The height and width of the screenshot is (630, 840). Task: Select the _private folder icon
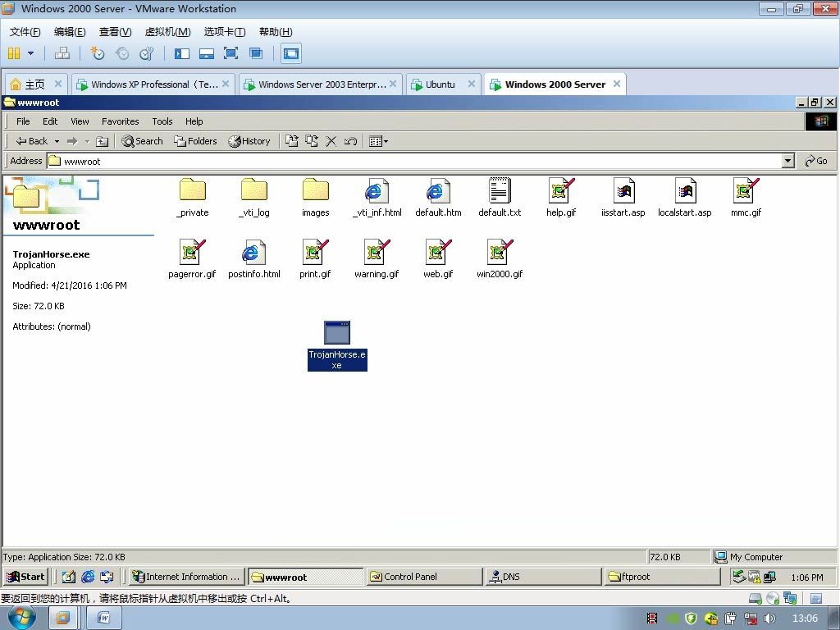coord(193,190)
